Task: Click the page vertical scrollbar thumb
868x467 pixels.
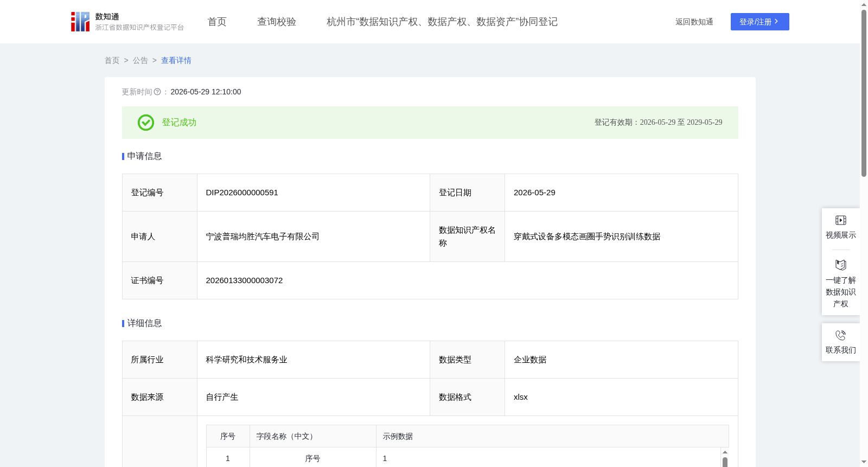Action: tap(864, 93)
